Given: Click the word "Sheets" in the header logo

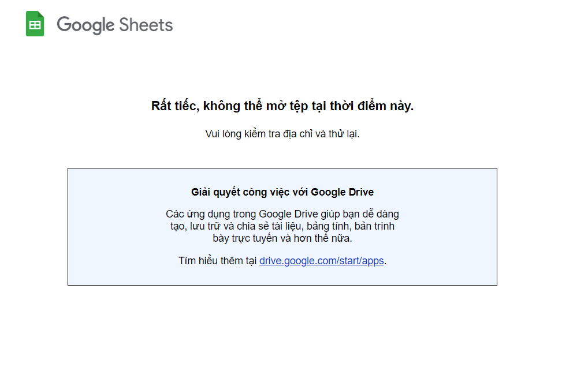Looking at the screenshot, I should (x=146, y=25).
